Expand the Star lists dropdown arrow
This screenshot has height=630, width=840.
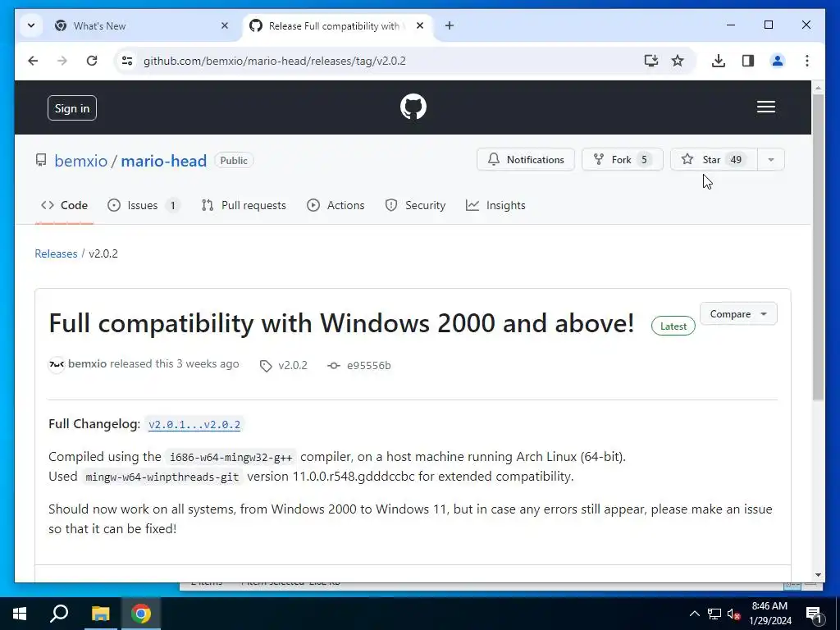(x=771, y=160)
